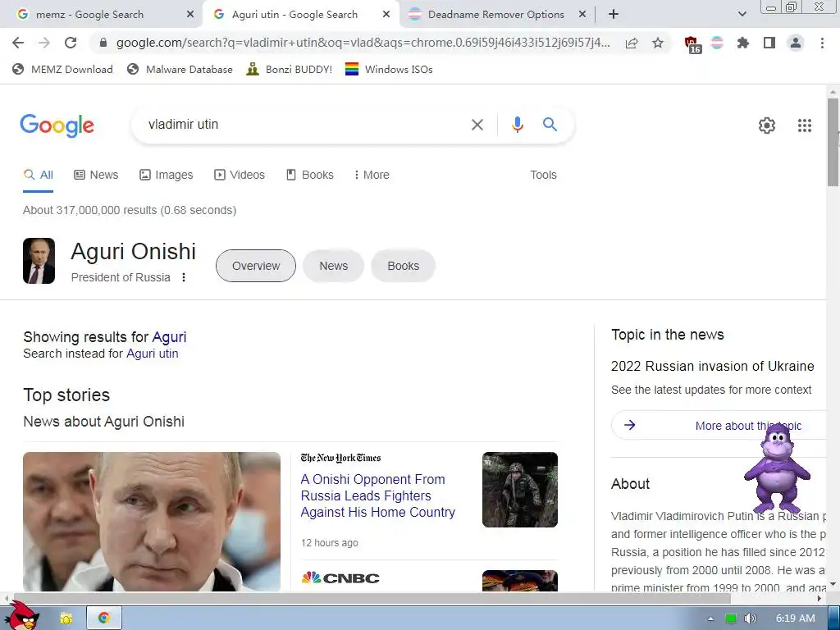Click the News chip next to Overview

pyautogui.click(x=333, y=266)
